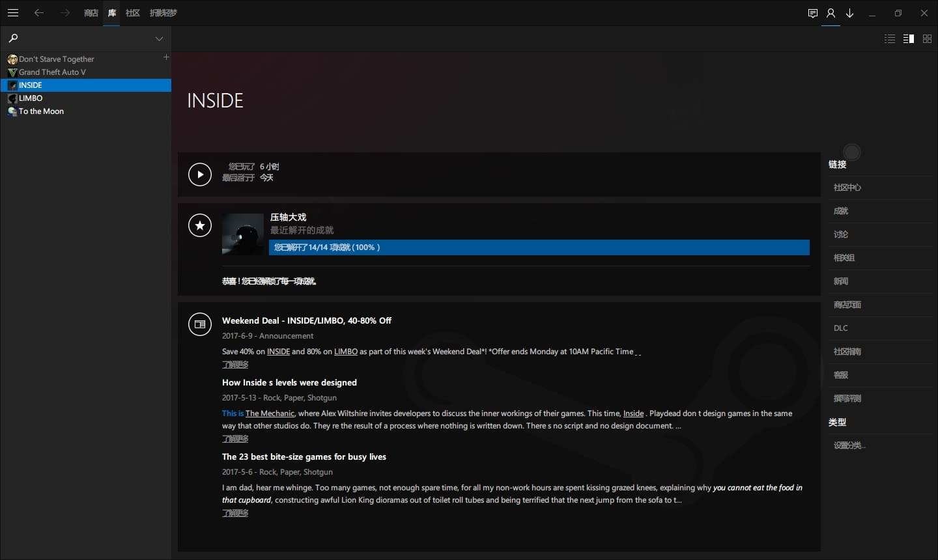
Task: Go back using the left arrow
Action: tap(39, 13)
